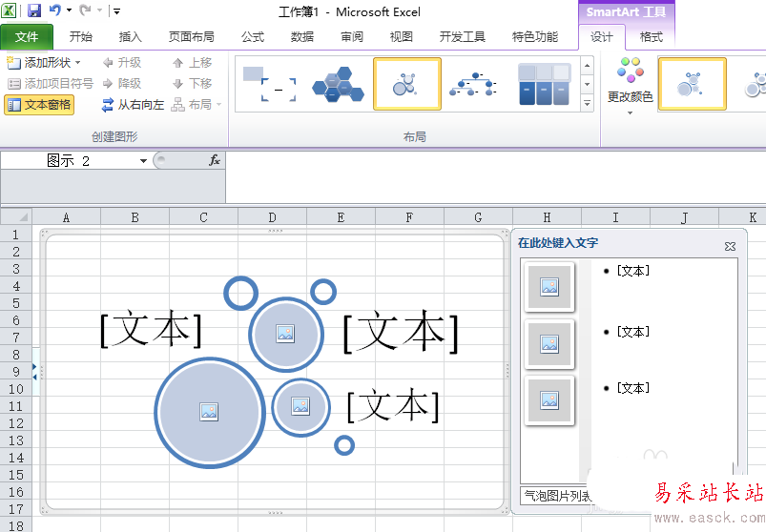Choose the first bracket layout thumbnail

click(269, 84)
